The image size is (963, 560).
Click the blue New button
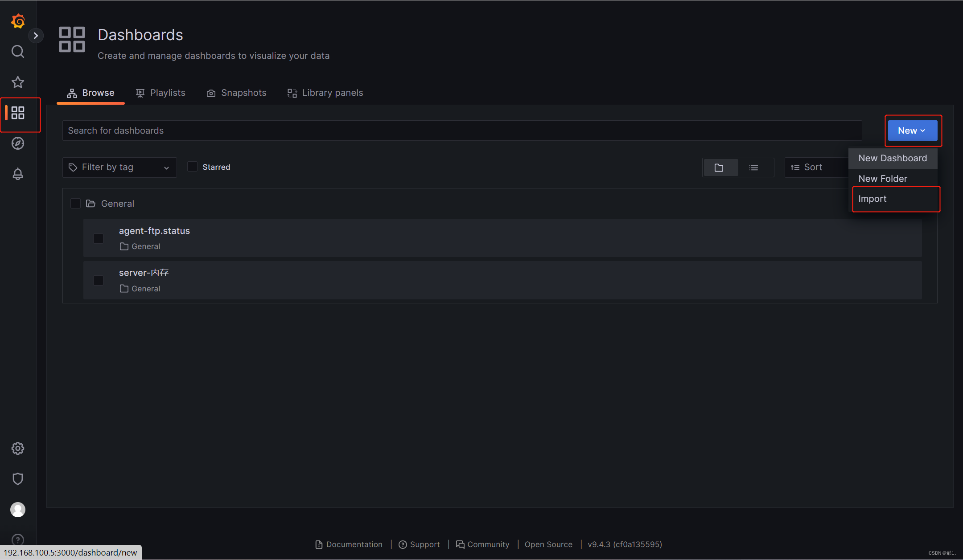pyautogui.click(x=912, y=131)
